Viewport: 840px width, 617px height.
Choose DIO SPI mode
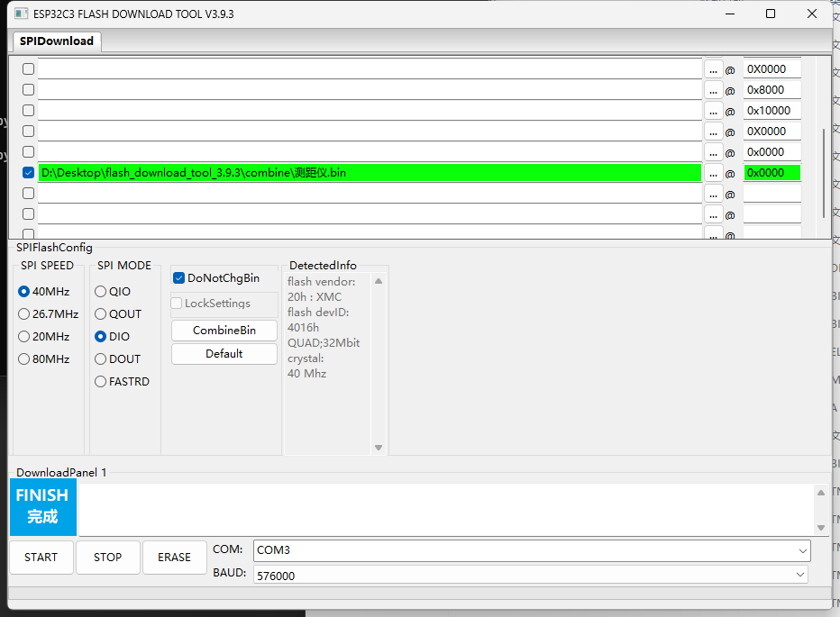[112, 336]
